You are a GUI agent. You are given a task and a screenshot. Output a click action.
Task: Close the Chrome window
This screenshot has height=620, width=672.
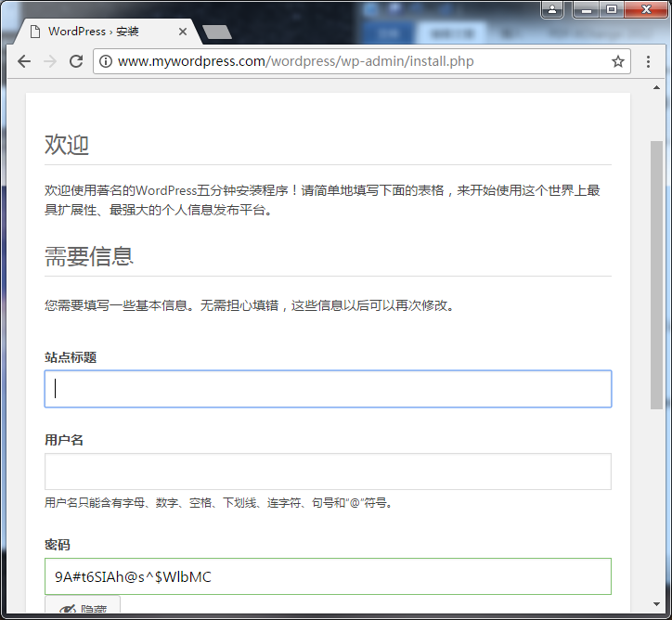[646, 9]
